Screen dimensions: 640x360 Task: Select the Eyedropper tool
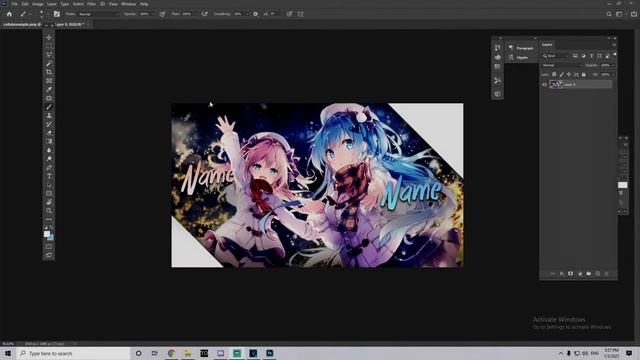(x=49, y=89)
